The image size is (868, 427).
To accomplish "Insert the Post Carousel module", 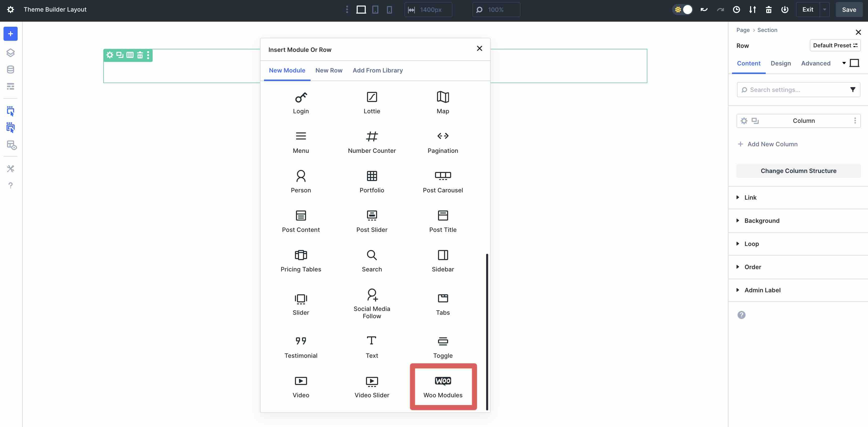I will [x=443, y=181].
